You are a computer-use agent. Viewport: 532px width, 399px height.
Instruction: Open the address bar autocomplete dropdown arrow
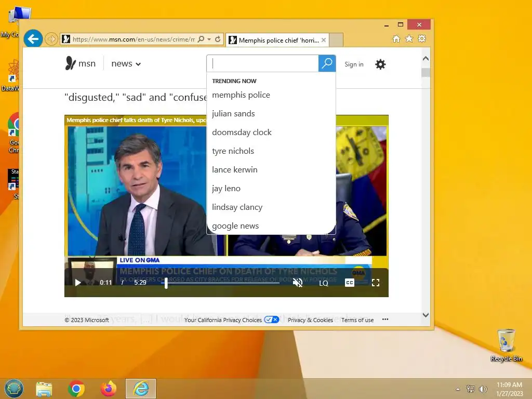[209, 39]
